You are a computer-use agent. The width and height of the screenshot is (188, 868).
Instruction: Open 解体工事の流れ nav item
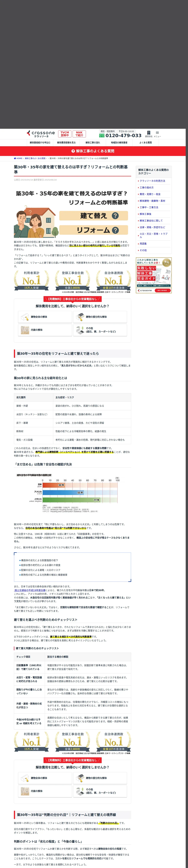[93, 142]
